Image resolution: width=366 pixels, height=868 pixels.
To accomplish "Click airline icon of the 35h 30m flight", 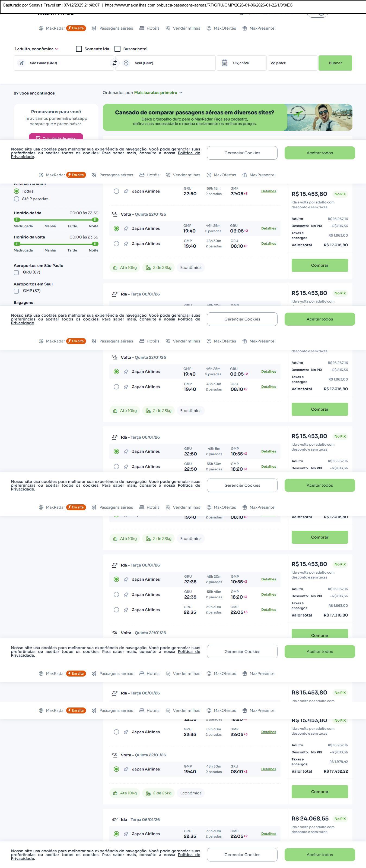I will (x=126, y=834).
